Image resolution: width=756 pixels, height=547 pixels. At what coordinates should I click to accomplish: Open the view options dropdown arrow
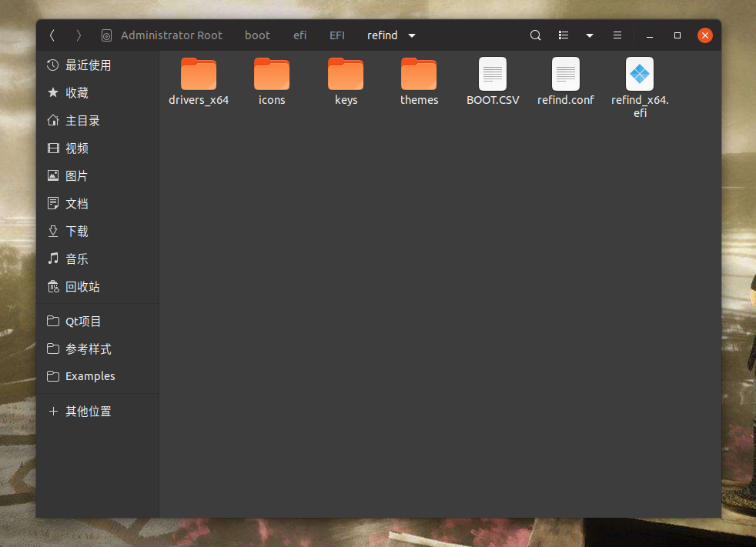(x=589, y=35)
